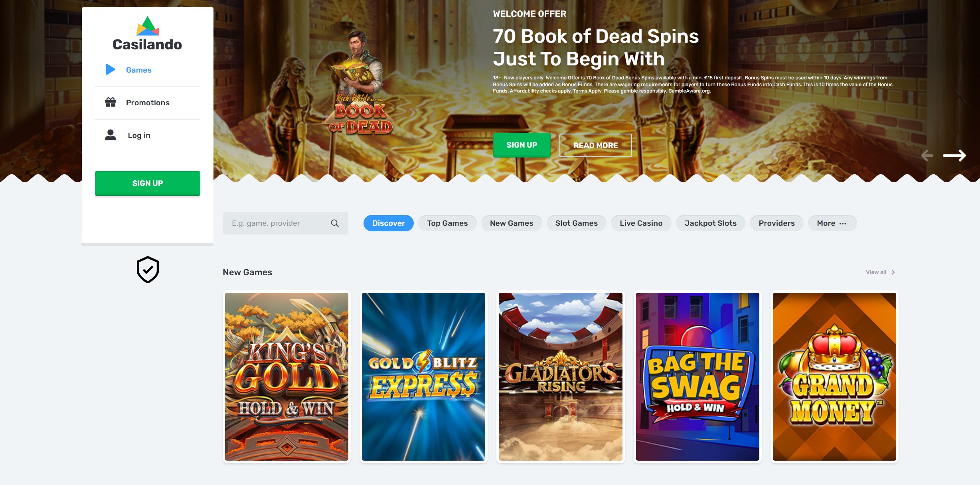
Task: Select the Jackpot Slots tab
Action: (710, 223)
